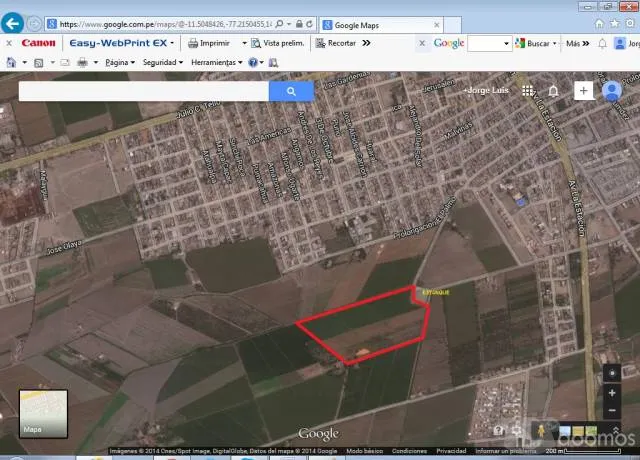Click the Google toolbar search box
The width and height of the screenshot is (640, 460).
point(486,43)
